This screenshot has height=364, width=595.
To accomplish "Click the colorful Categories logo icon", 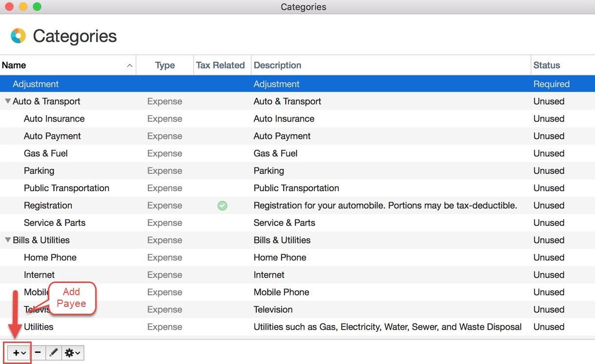I will [18, 36].
